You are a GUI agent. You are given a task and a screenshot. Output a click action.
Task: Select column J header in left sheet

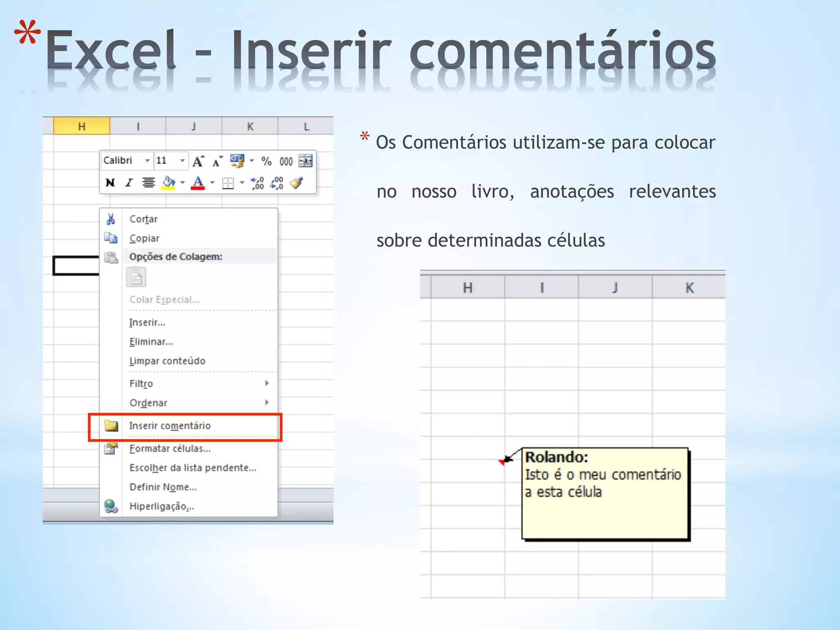(x=194, y=126)
